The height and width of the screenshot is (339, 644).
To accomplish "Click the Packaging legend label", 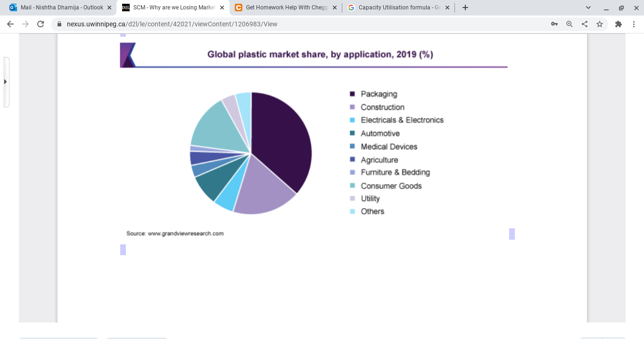I will click(x=379, y=94).
